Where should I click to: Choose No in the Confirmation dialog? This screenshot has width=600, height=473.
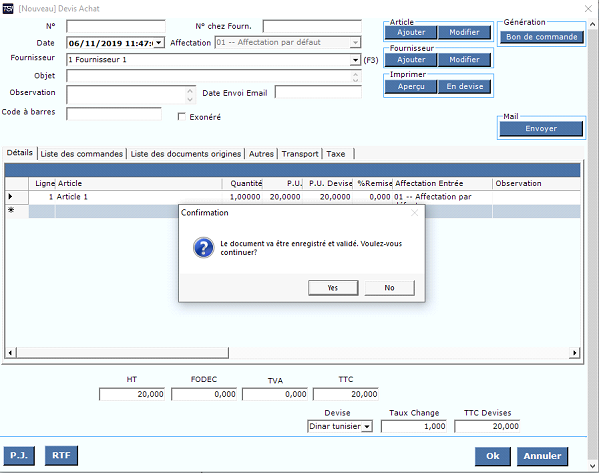389,288
